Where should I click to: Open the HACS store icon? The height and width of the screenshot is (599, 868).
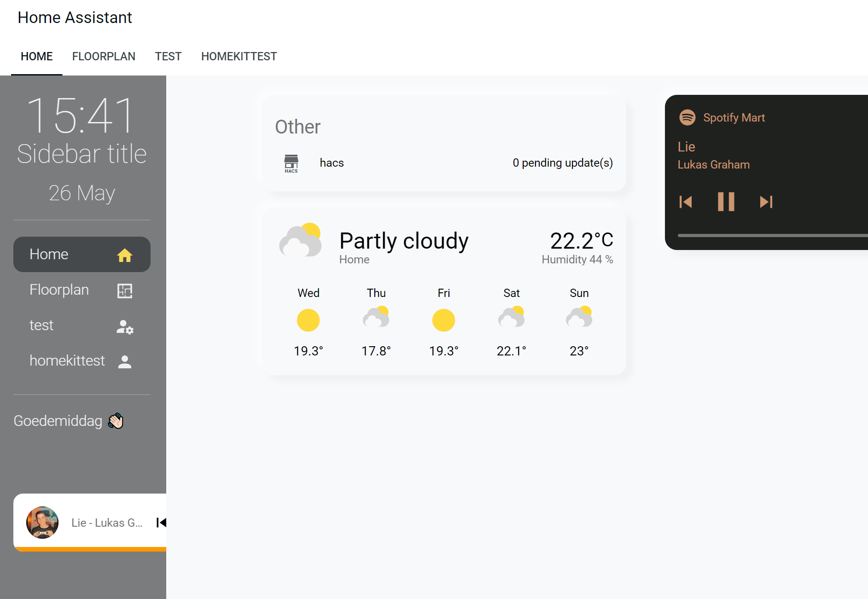click(291, 163)
